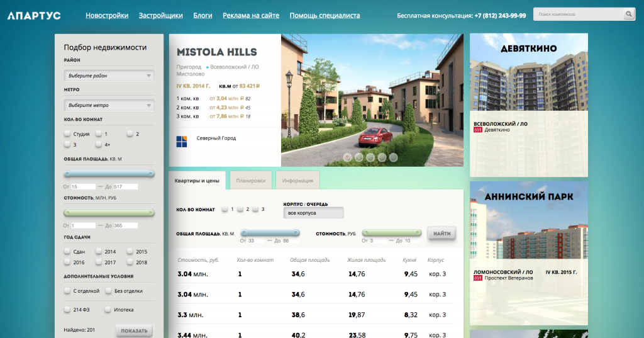The width and height of the screenshot is (644, 338).
Task: Go to Блоги in the top menu
Action: [x=203, y=16]
